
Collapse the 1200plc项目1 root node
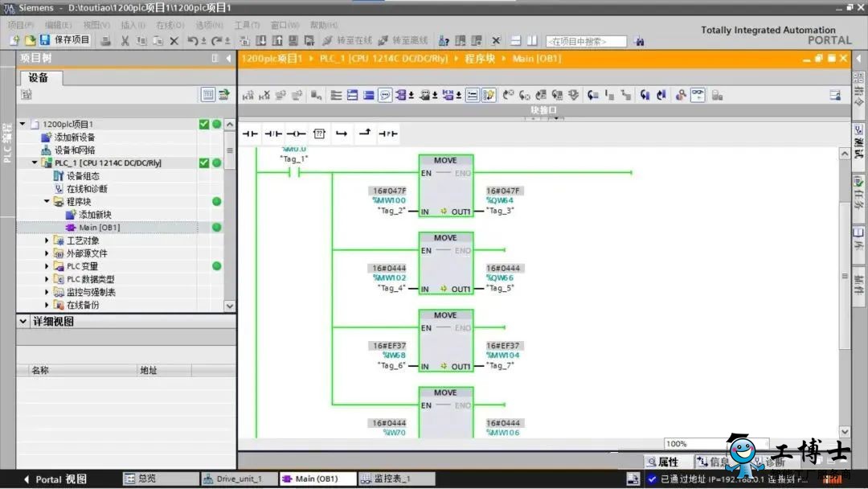coord(23,124)
